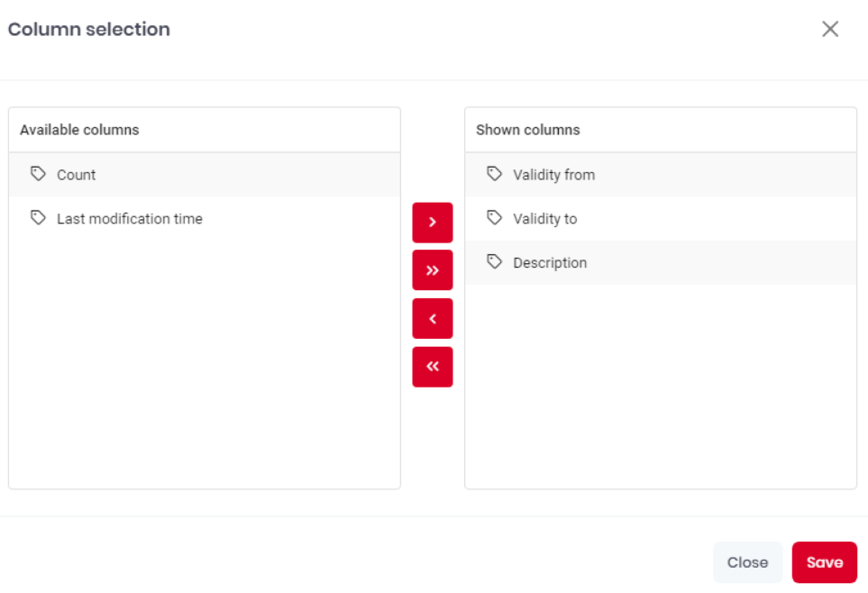
Task: Click tag icon beside Last modification time
Action: pos(38,218)
